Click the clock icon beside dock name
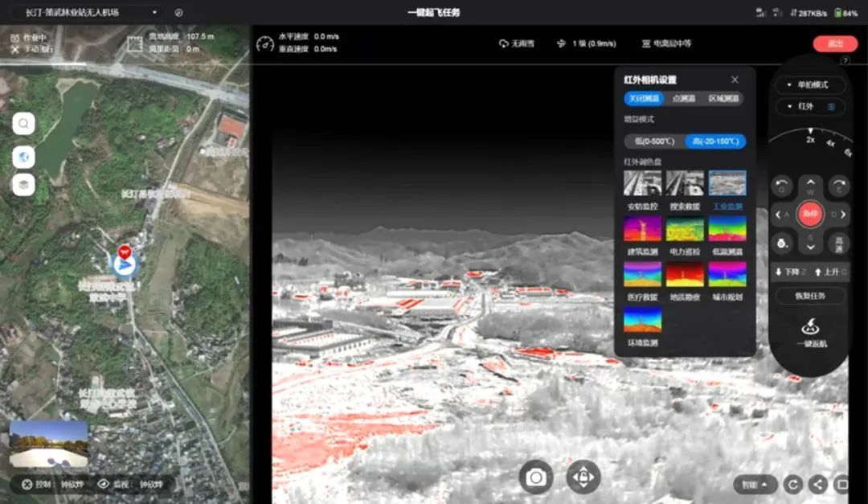Screen dimensions: 868x504 (178, 13)
